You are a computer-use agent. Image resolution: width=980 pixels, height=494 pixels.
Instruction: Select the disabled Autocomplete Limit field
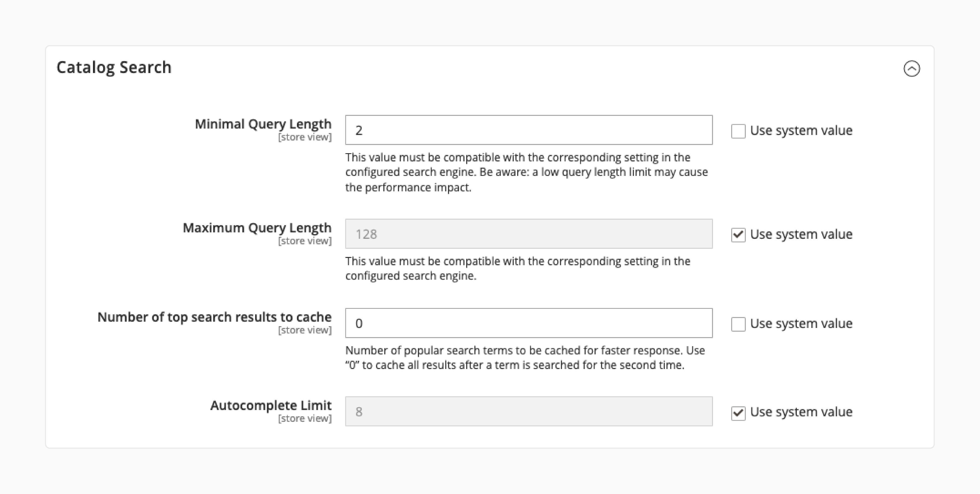pos(529,411)
